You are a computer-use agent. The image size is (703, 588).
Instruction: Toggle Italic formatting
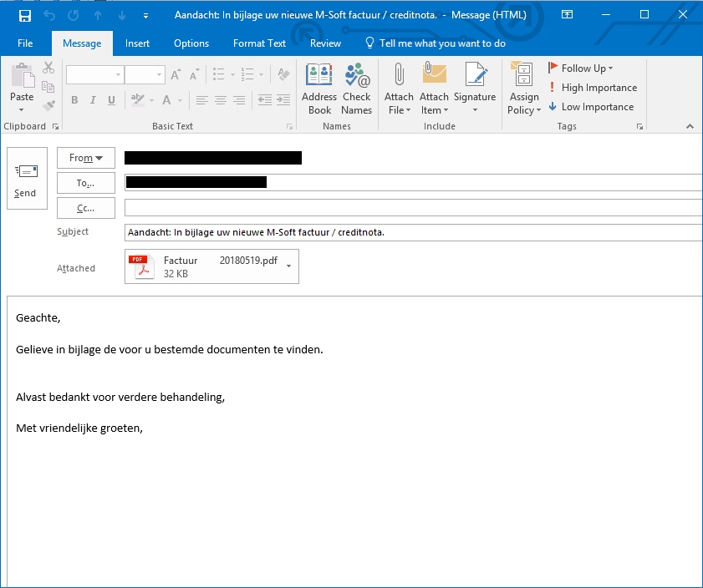coord(93,100)
